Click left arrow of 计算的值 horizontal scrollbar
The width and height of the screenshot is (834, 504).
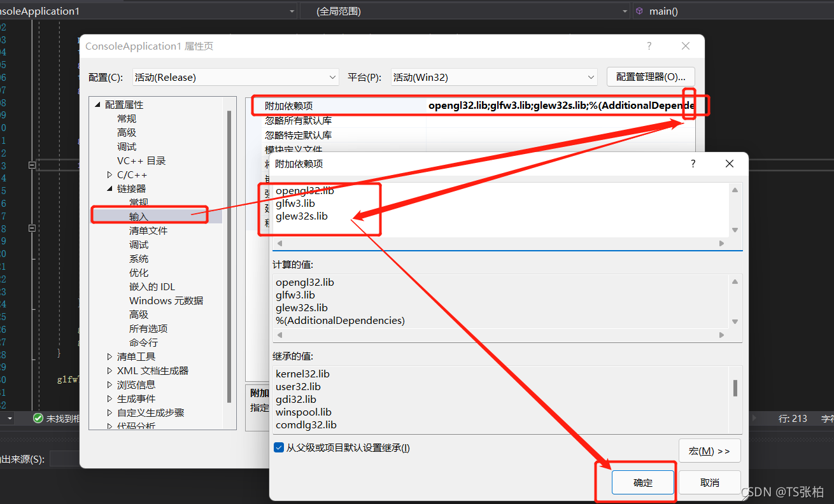279,335
